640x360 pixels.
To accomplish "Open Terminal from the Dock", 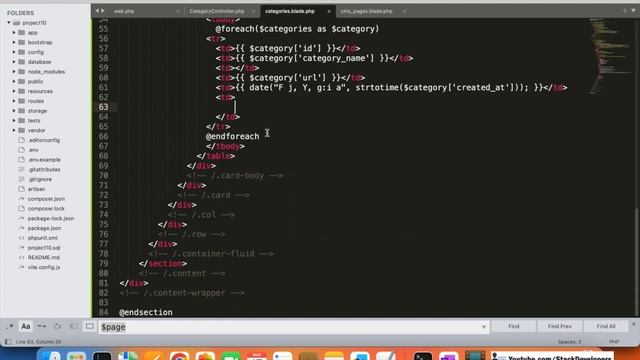I will tap(422, 356).
